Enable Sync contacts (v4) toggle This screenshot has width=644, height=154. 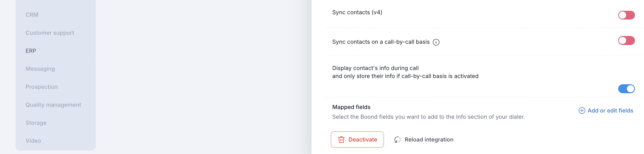click(626, 15)
